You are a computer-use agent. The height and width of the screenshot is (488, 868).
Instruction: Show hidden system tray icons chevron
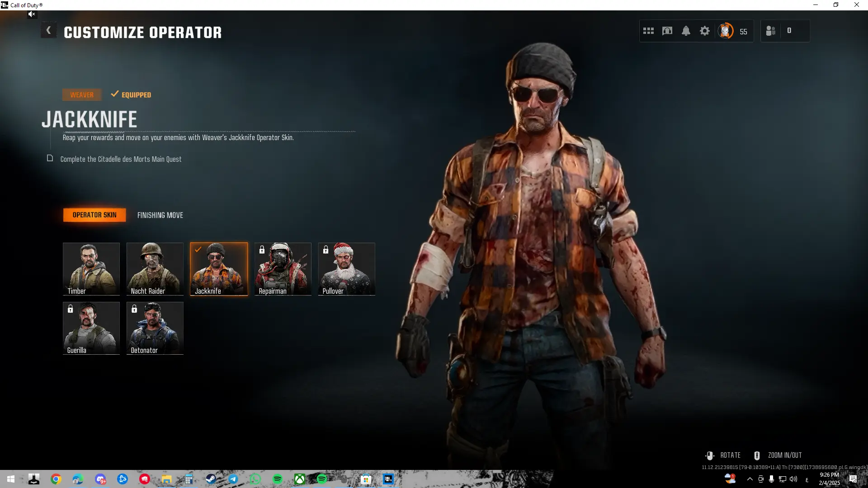click(x=750, y=479)
